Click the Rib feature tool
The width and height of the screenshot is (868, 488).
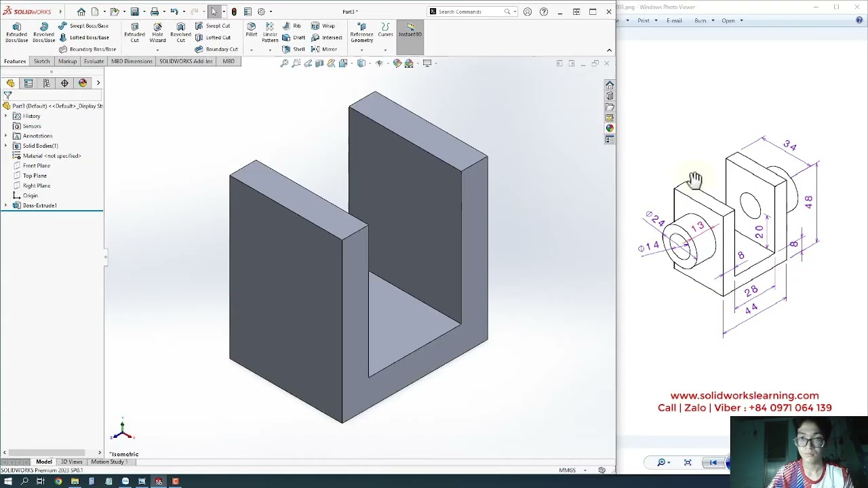(292, 26)
